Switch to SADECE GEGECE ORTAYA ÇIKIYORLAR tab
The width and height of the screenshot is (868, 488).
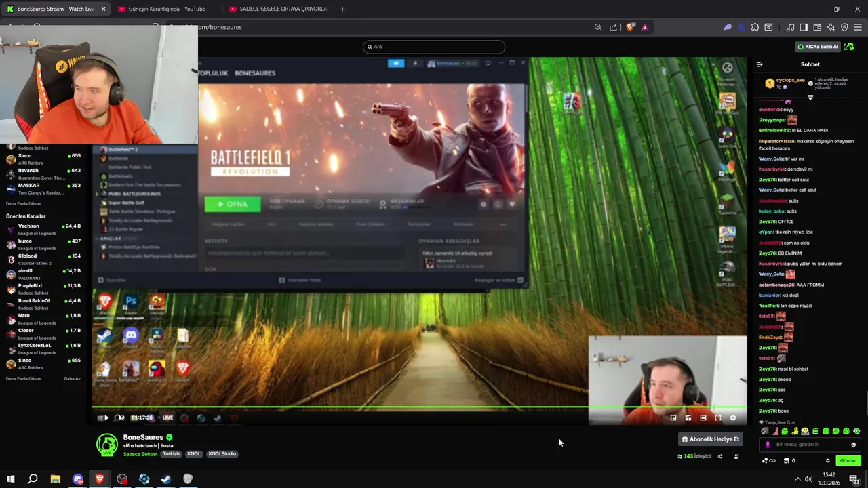pyautogui.click(x=279, y=9)
